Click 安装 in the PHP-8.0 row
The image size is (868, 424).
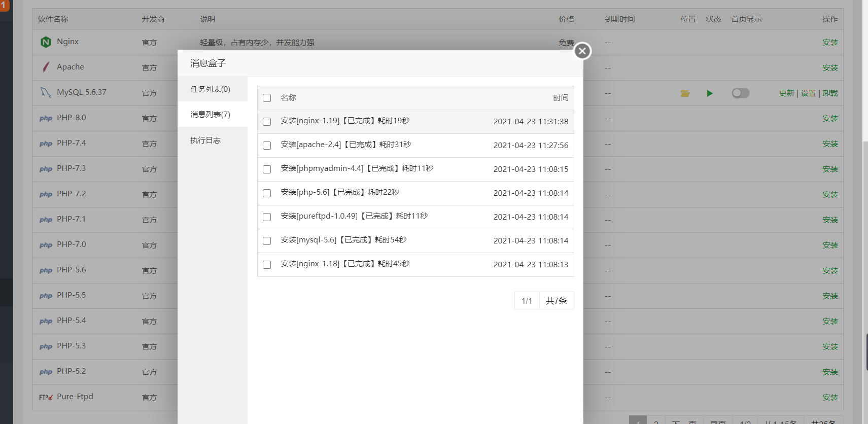(x=830, y=119)
